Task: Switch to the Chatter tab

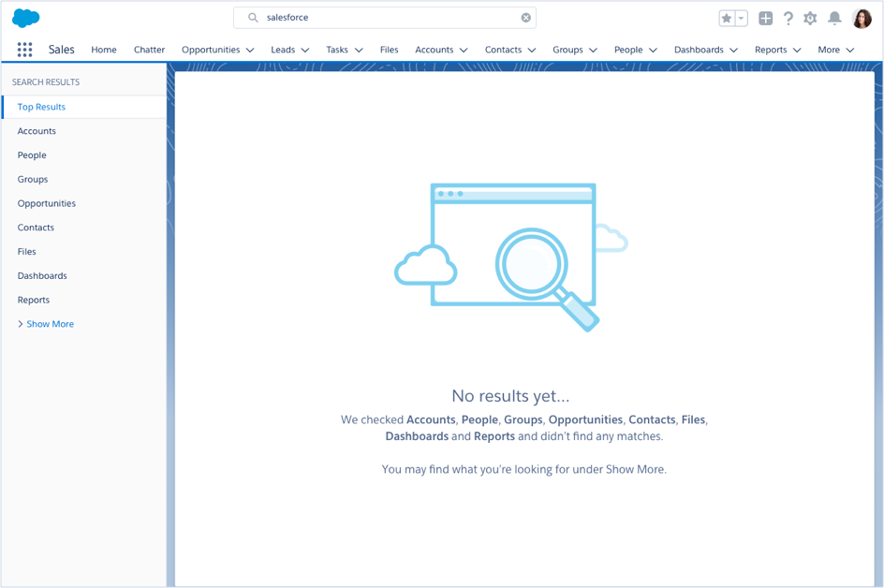Action: pos(149,50)
